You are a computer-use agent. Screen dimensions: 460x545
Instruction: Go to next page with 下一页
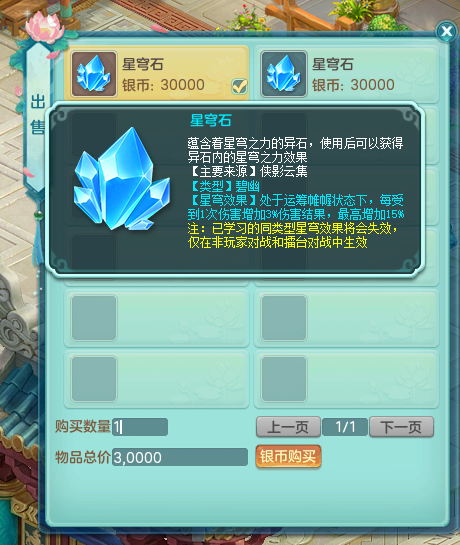click(x=401, y=427)
